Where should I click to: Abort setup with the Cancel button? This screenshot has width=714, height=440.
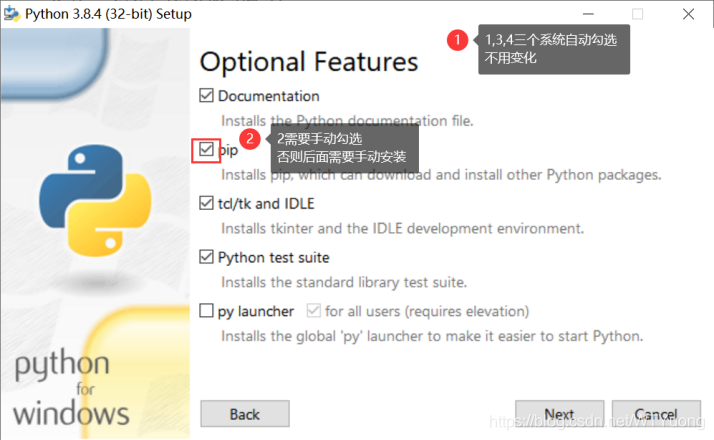(656, 414)
